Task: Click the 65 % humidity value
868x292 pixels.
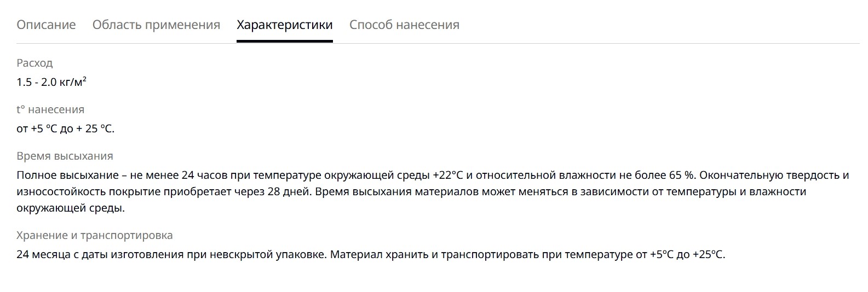Action: (x=681, y=175)
